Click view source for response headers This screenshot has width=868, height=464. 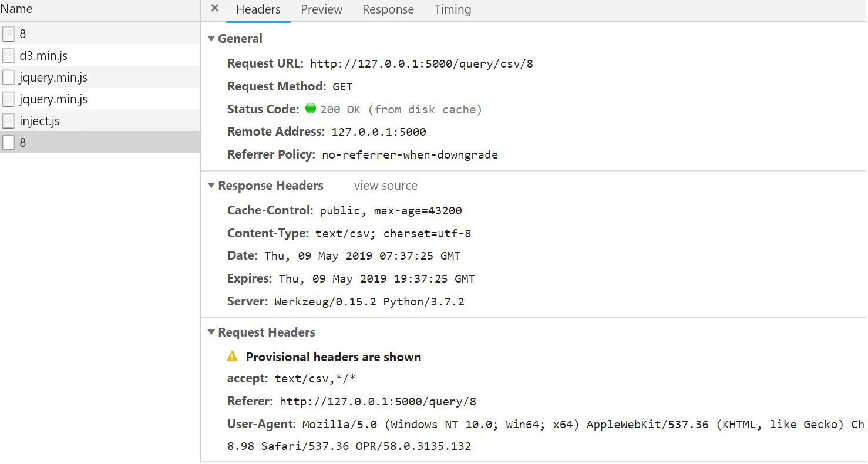coord(385,186)
